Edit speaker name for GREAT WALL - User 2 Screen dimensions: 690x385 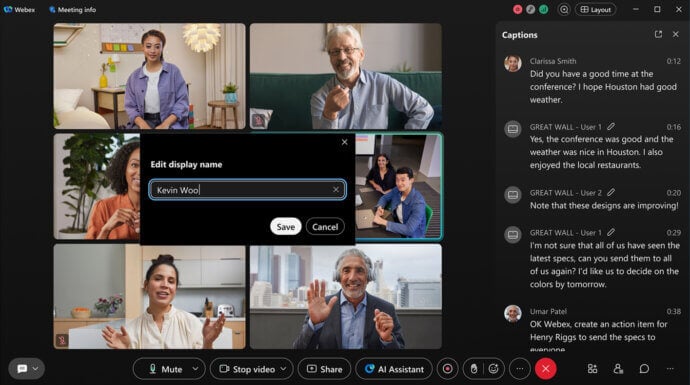click(611, 192)
